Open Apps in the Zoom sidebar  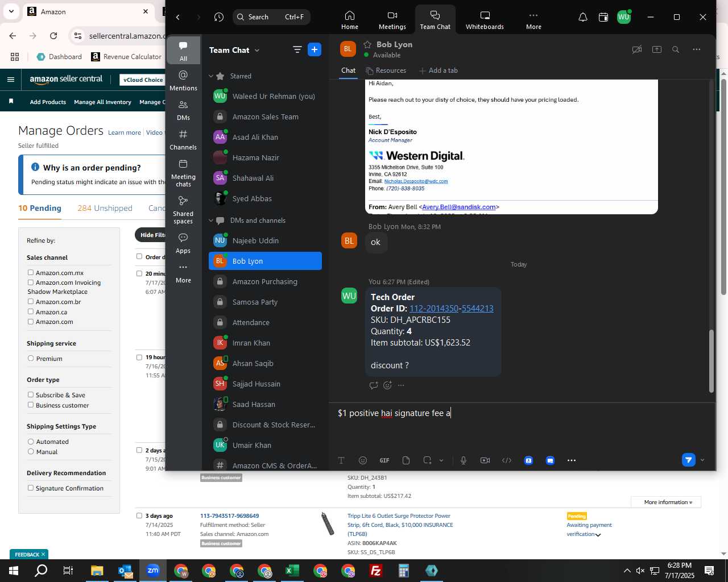(x=183, y=243)
